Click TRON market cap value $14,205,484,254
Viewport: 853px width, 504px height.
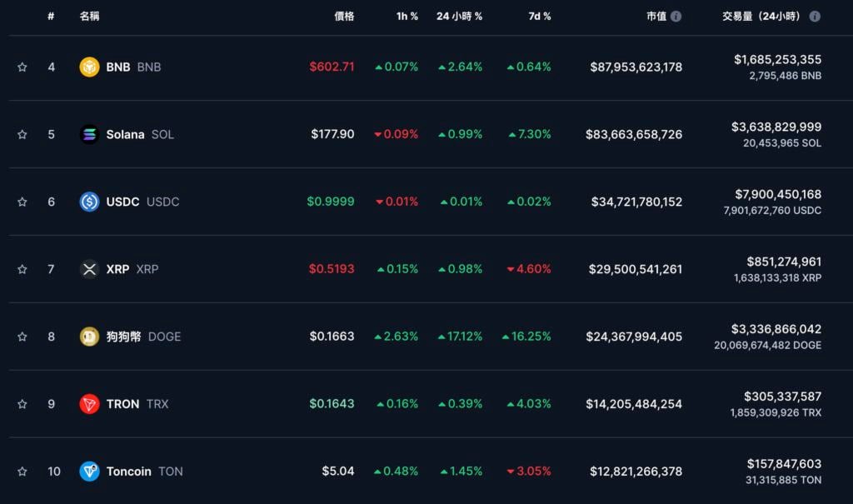coord(636,404)
